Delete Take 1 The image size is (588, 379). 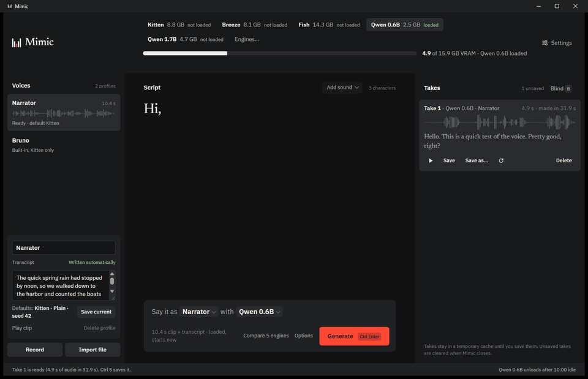pyautogui.click(x=563, y=160)
